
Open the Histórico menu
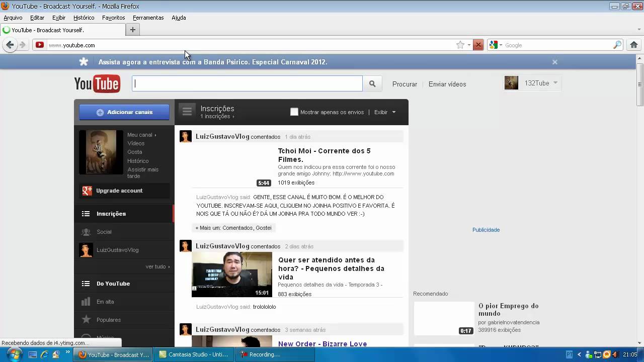(84, 18)
